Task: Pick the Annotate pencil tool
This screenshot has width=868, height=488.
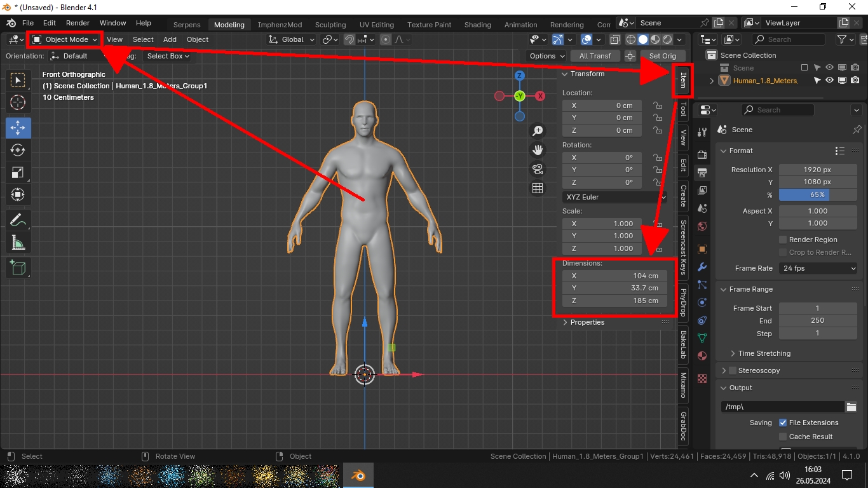Action: [18, 220]
